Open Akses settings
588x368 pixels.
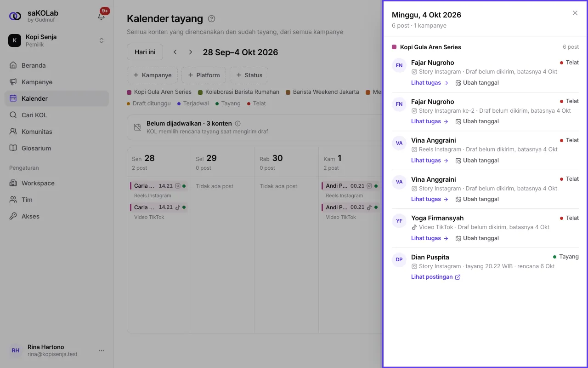click(57, 216)
